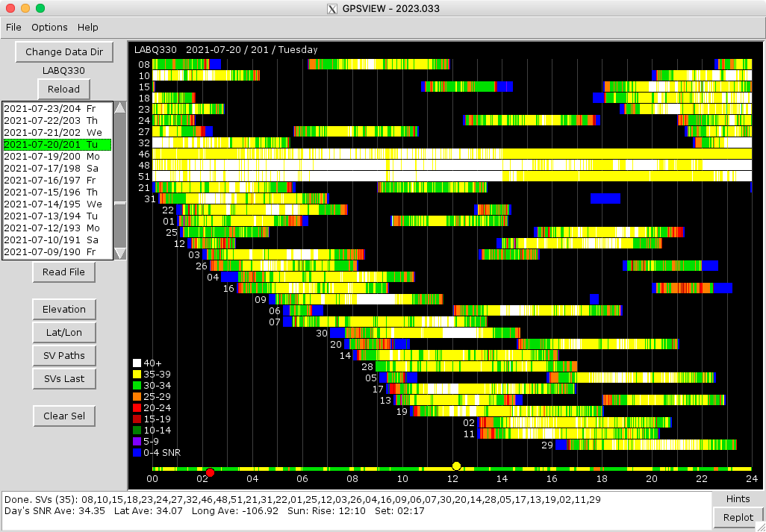Click the yellow sunrise marker on timeline

457,466
